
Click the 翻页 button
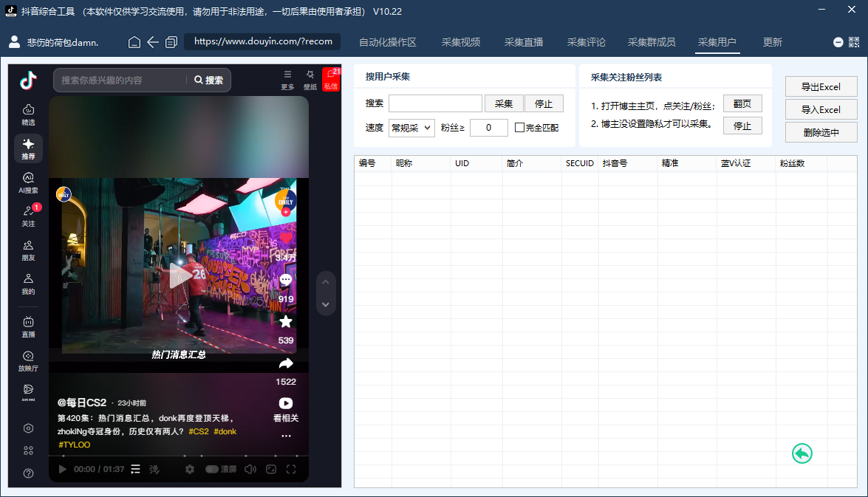[742, 103]
